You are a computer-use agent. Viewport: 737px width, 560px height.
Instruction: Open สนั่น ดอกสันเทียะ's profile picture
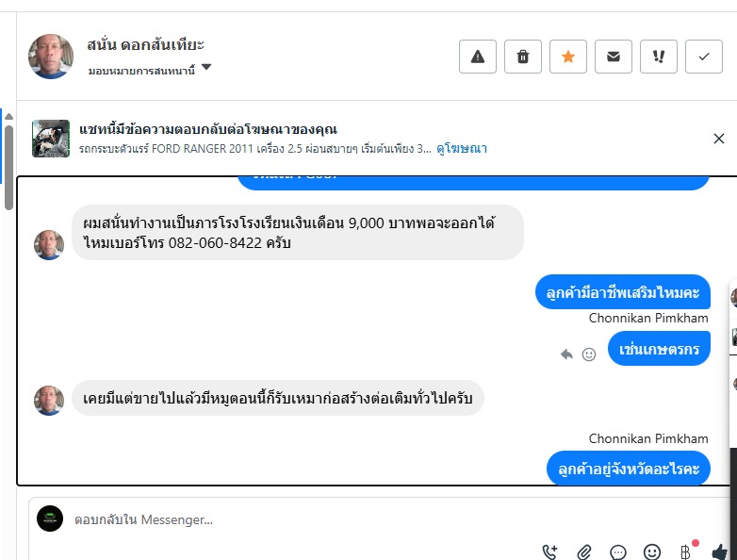(x=51, y=57)
